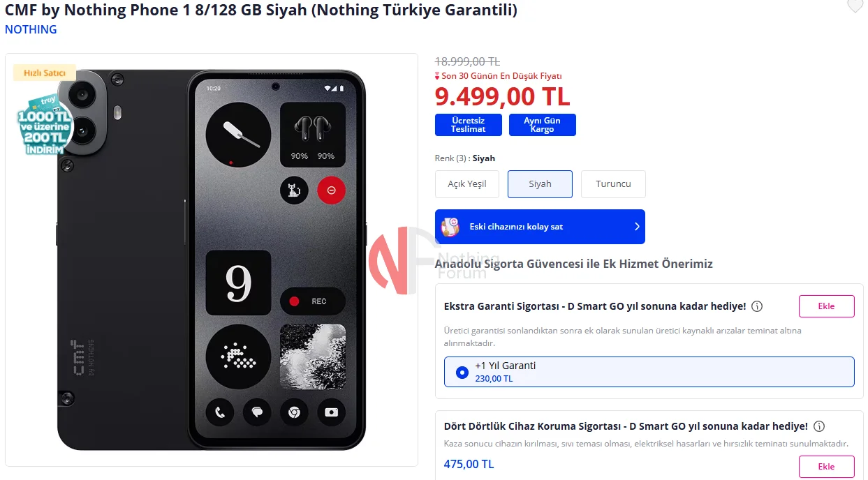This screenshot has width=868, height=480.
Task: Click the Aynı Gün Kargo tag
Action: 543,125
